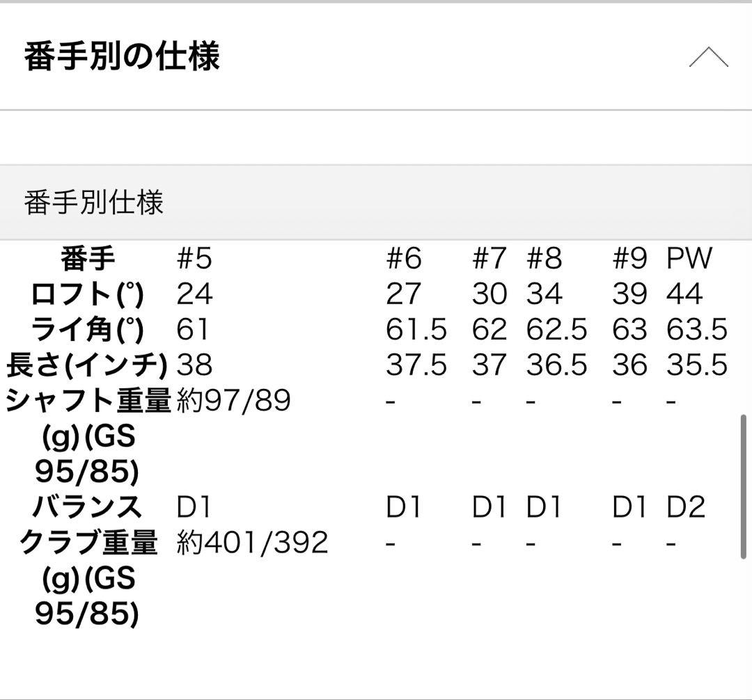Screen dimensions: 752x700
Task: Click the ライ角(°) row label
Action: [x=87, y=330]
